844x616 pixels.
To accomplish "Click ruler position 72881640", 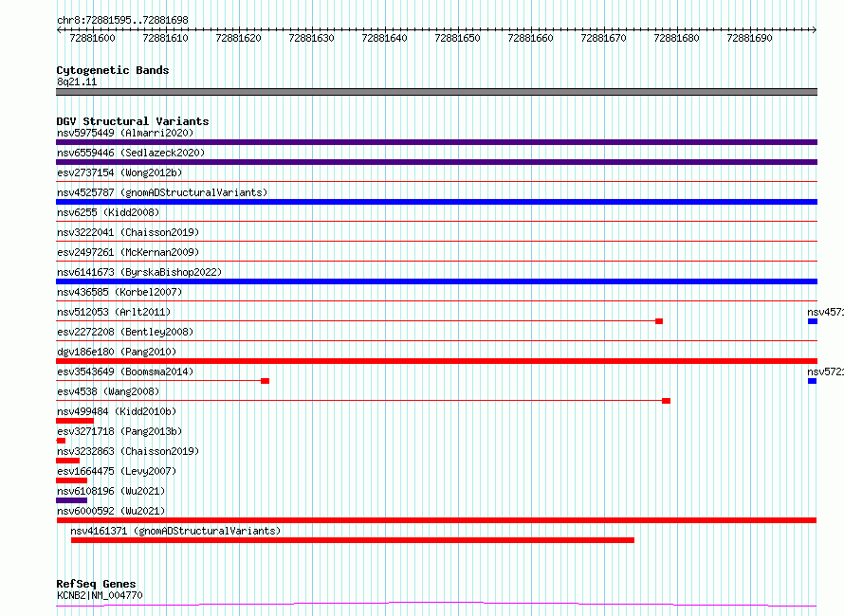I will pos(385,38).
